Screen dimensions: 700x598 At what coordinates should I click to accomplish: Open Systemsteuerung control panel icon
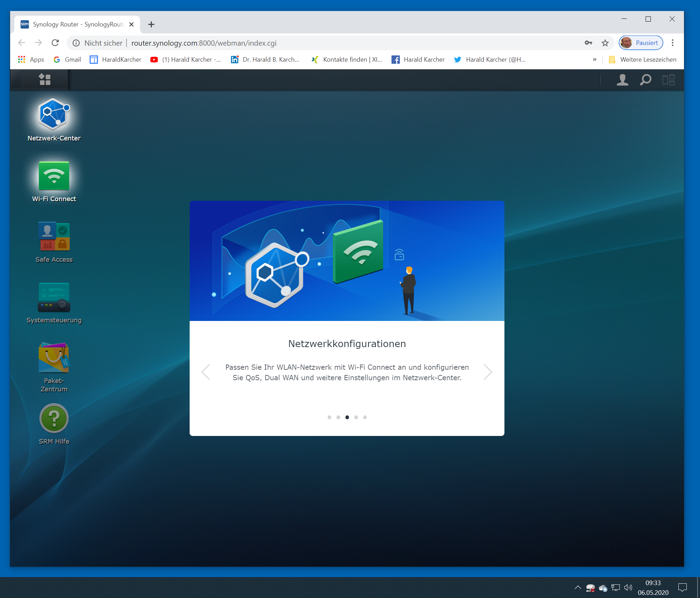point(54,297)
